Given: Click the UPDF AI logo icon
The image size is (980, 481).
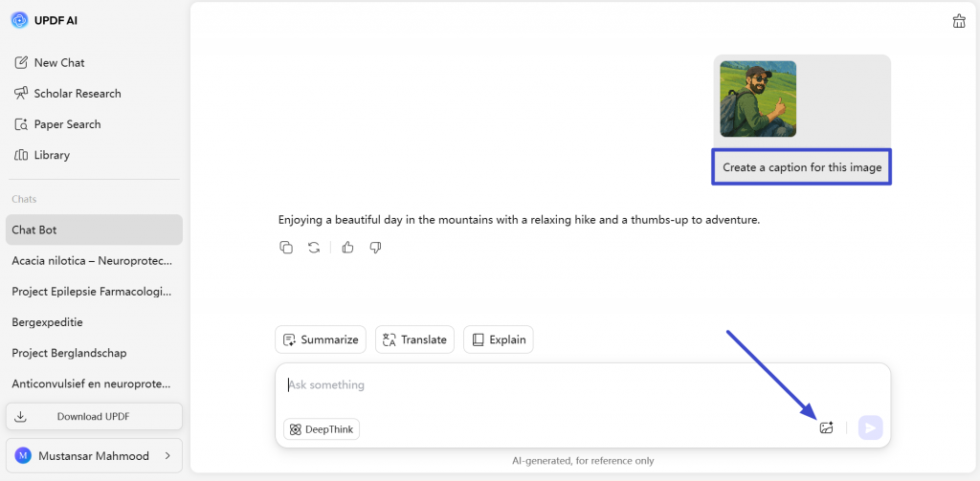Looking at the screenshot, I should click(x=20, y=20).
